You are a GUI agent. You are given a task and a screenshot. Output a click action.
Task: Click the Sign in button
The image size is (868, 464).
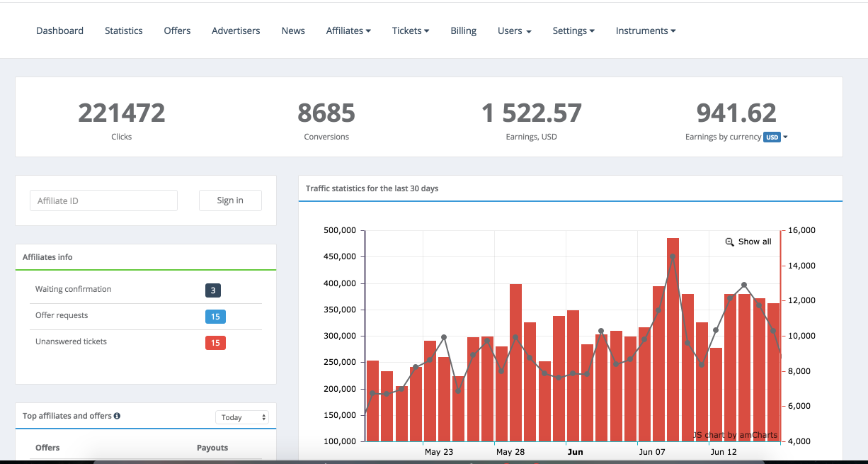(230, 200)
